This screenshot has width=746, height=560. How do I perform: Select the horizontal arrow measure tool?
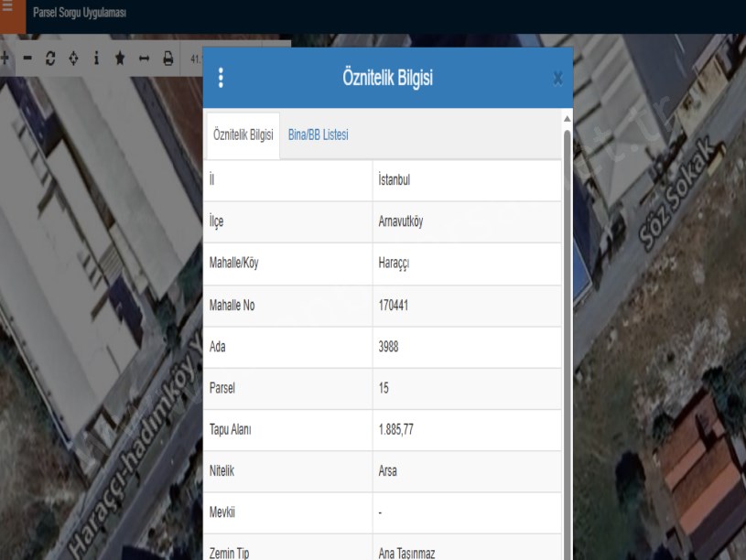[x=144, y=59]
